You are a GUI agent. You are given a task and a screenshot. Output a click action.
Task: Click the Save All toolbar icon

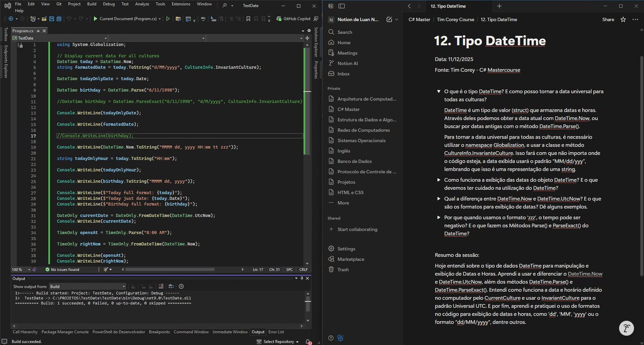click(59, 19)
